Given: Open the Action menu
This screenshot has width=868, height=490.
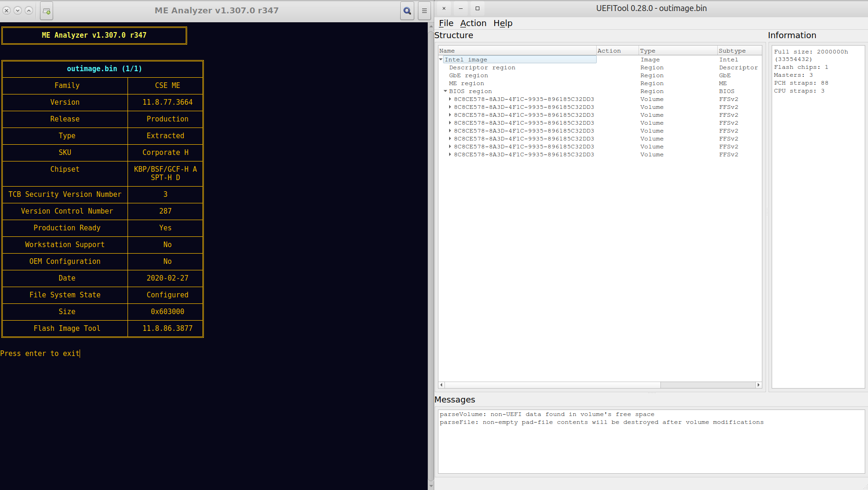Looking at the screenshot, I should click(x=473, y=23).
